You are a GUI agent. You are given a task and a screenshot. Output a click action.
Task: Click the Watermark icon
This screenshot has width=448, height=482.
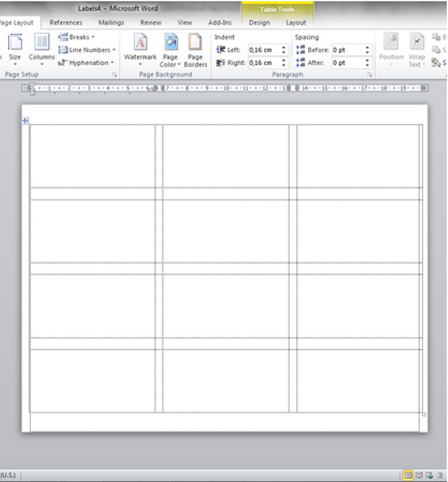pos(140,42)
